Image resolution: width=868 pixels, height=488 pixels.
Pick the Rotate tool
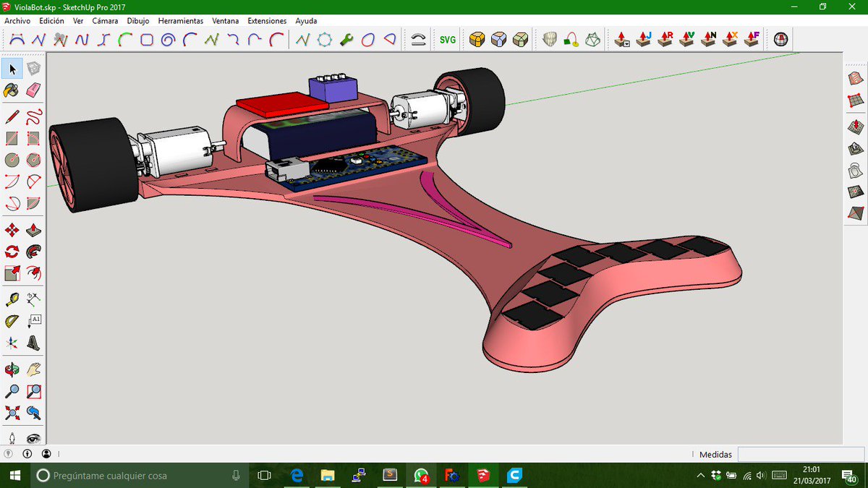click(x=12, y=252)
